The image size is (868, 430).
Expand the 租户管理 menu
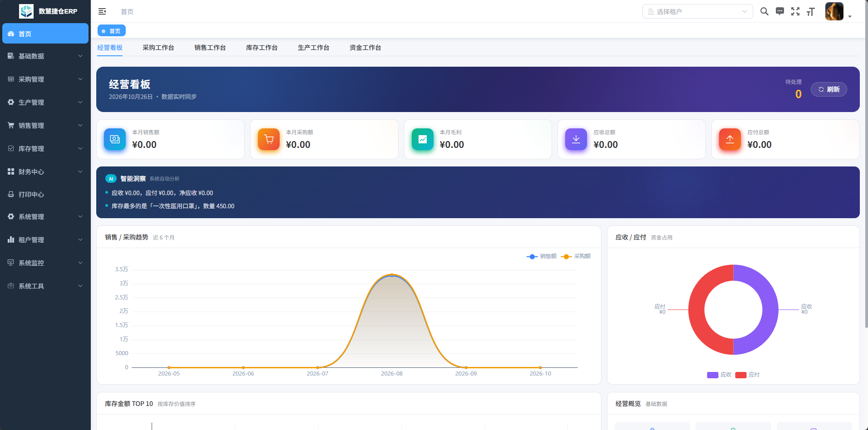(x=45, y=239)
